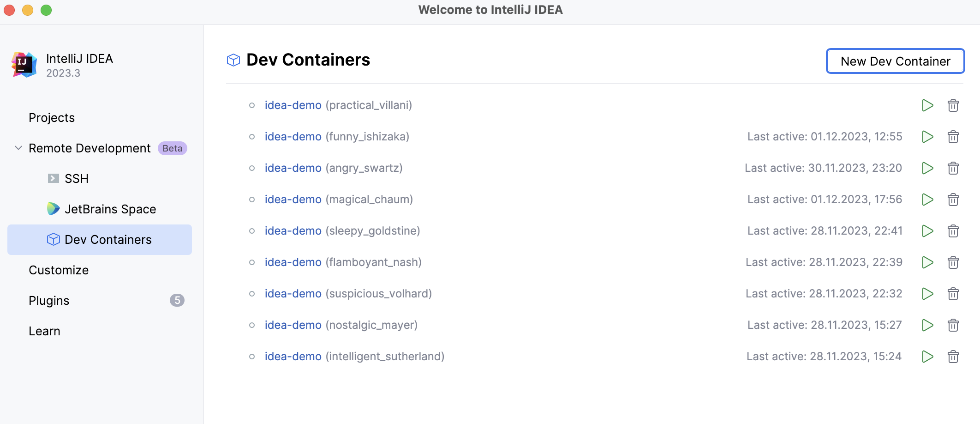Click the green macOS zoom button
This screenshot has height=424, width=980.
46,10
